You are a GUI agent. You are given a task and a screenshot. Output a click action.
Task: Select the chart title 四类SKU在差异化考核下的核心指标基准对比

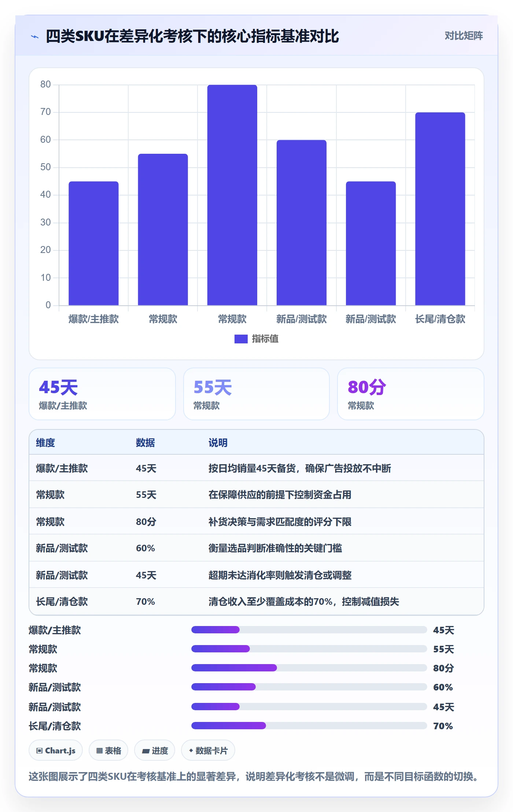pos(192,36)
